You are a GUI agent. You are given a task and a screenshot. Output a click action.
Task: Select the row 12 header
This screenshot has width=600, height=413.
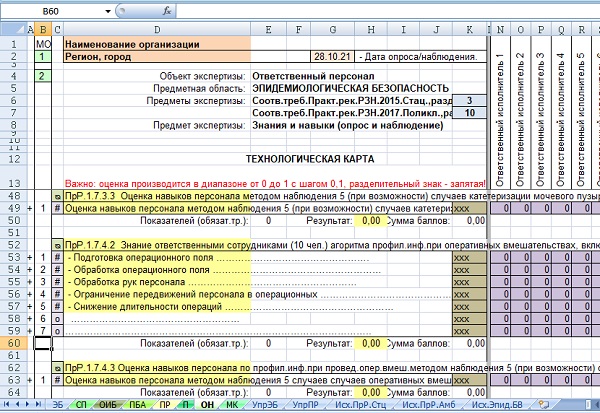click(x=14, y=159)
